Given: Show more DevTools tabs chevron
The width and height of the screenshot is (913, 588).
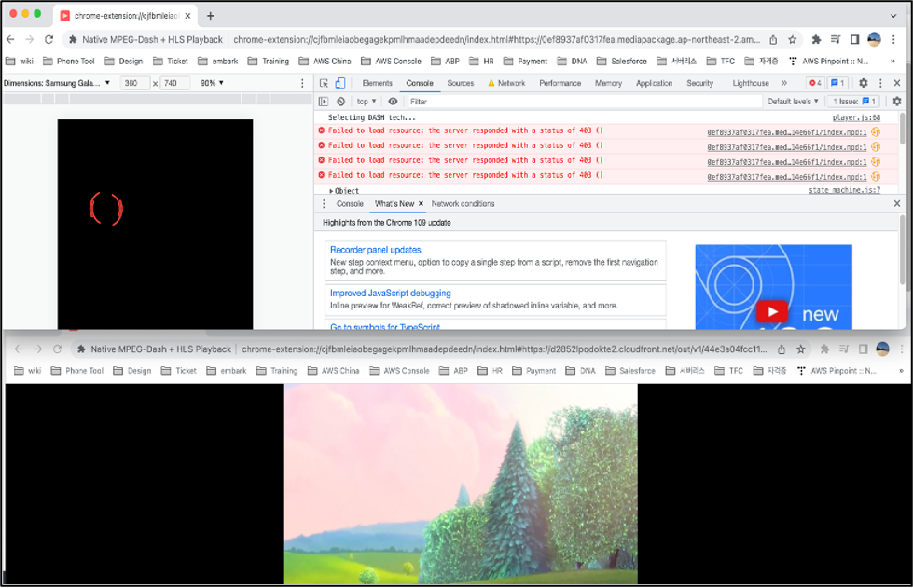Looking at the screenshot, I should tap(783, 83).
